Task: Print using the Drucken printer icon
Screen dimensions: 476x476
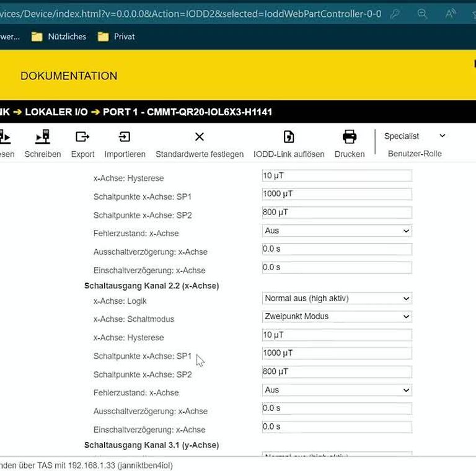Action: point(350,137)
